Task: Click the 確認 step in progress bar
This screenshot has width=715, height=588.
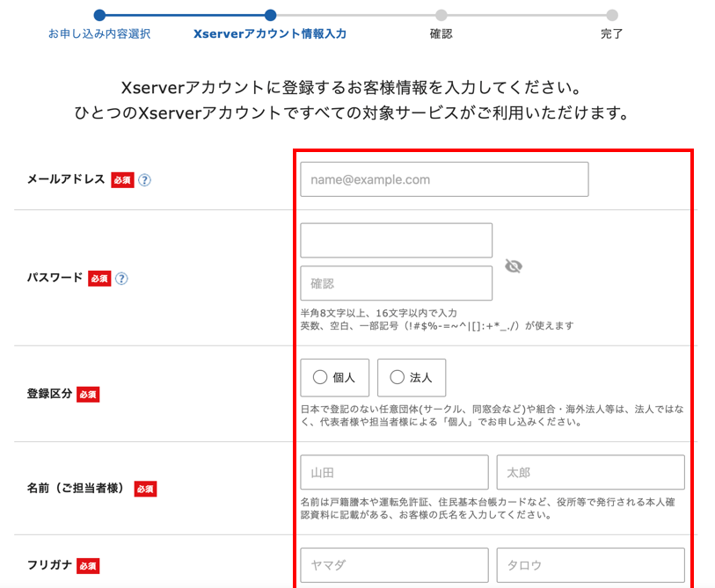Action: tap(441, 33)
